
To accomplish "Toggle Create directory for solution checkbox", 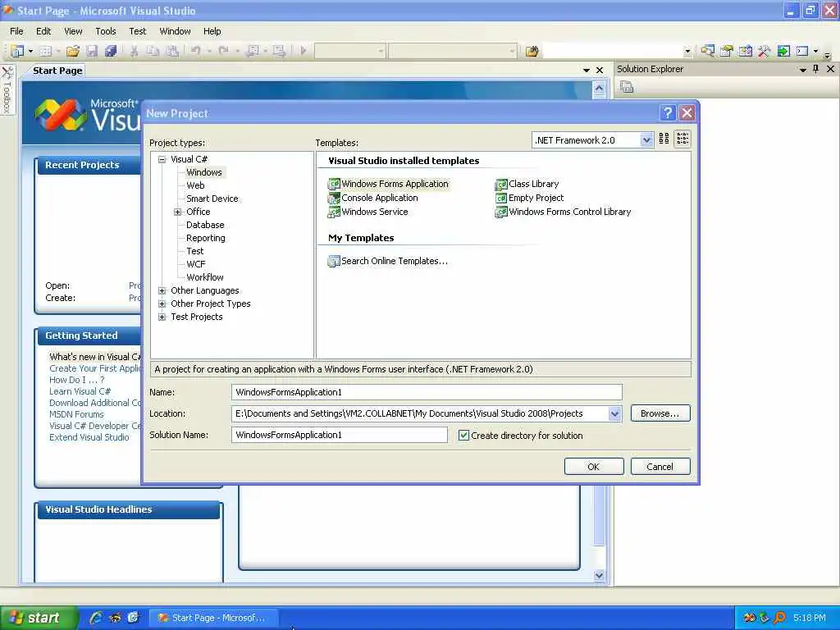I will [x=463, y=435].
